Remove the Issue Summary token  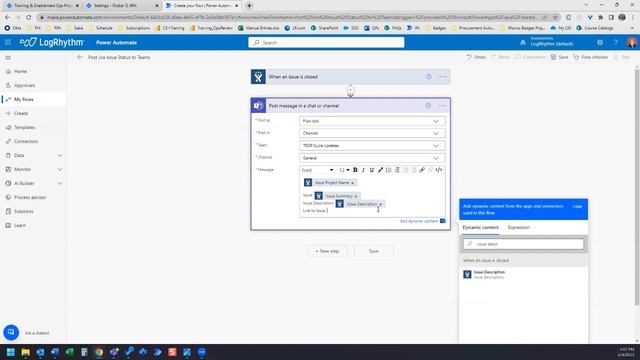356,196
